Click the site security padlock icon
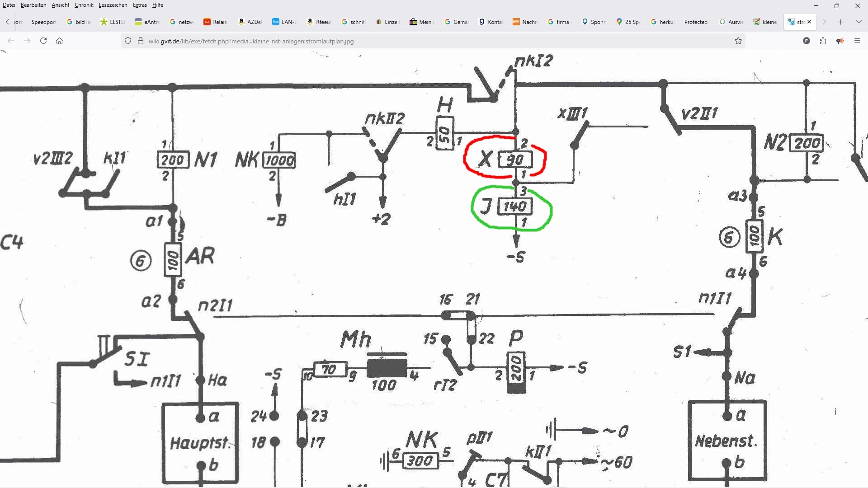Screen dimensions: 868x488 (140, 41)
